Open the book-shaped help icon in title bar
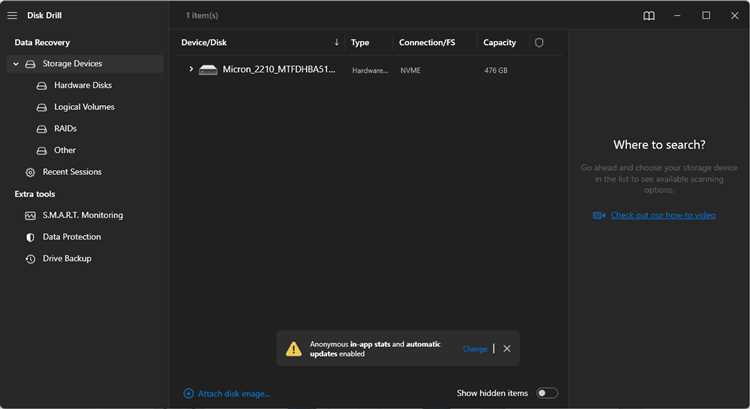Image resolution: width=750 pixels, height=409 pixels. point(649,16)
